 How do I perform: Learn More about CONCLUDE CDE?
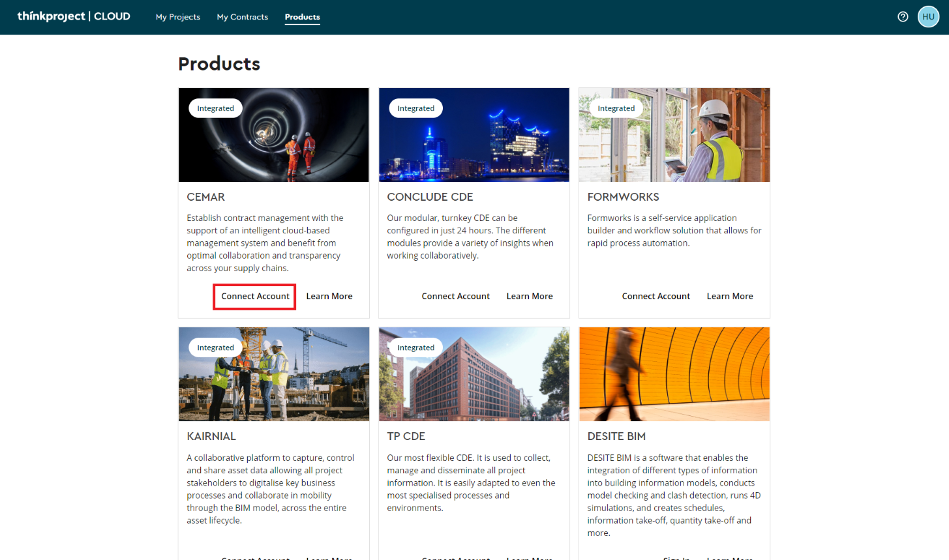530,296
